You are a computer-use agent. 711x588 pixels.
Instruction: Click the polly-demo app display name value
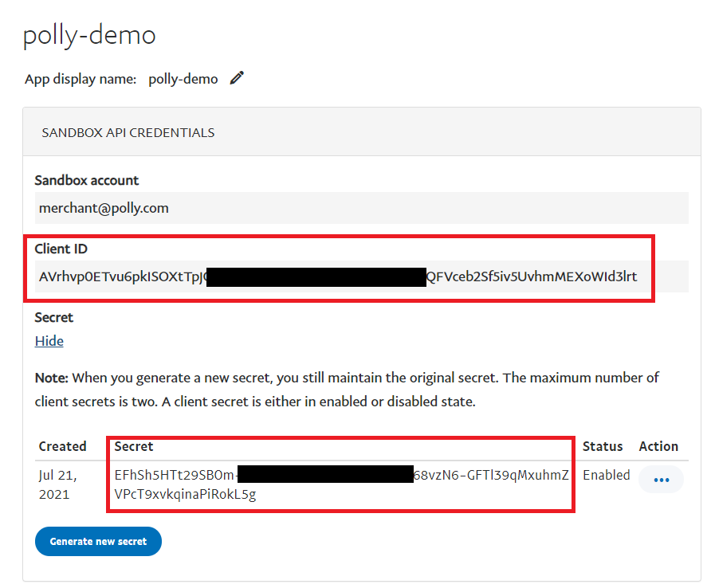(x=183, y=79)
